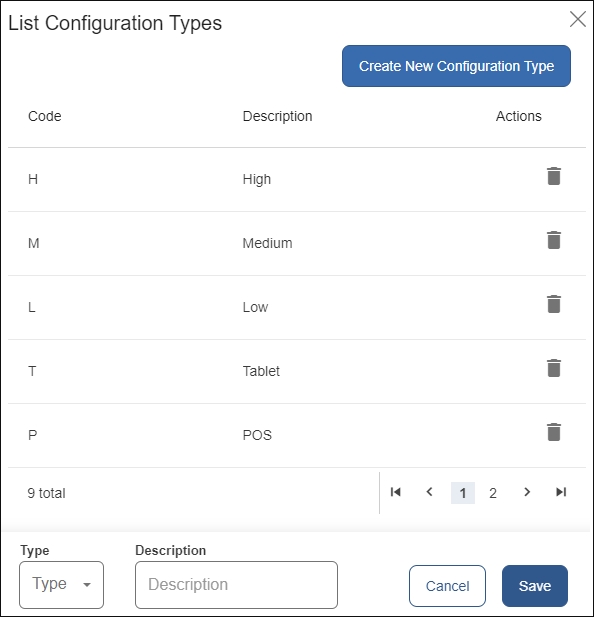Image resolution: width=594 pixels, height=617 pixels.
Task: Select page 1 in pagination
Action: 463,493
